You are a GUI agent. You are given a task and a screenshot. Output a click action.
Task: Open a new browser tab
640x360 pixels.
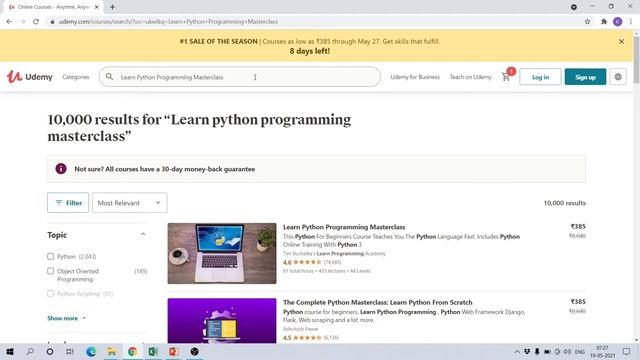(x=112, y=7)
